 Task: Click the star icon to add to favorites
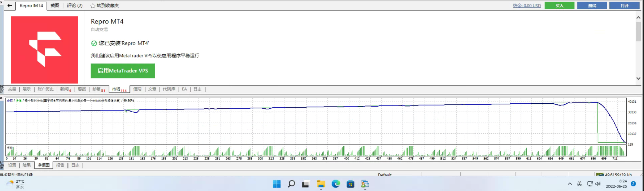pyautogui.click(x=93, y=6)
